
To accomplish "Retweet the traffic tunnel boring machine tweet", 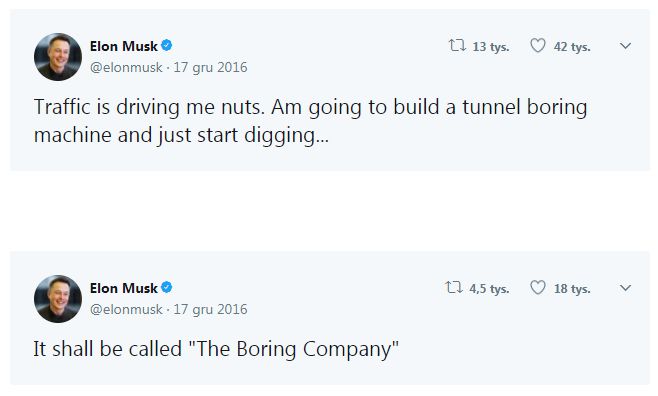I will (x=457, y=45).
